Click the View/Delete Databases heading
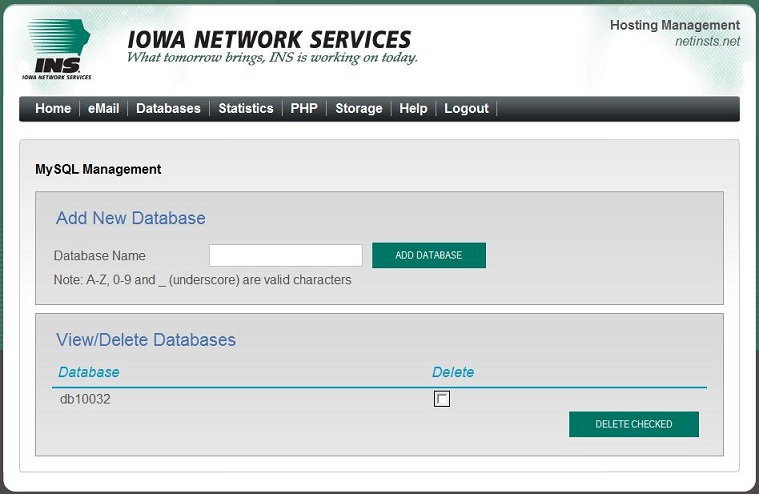The height and width of the screenshot is (494, 759). 146,340
